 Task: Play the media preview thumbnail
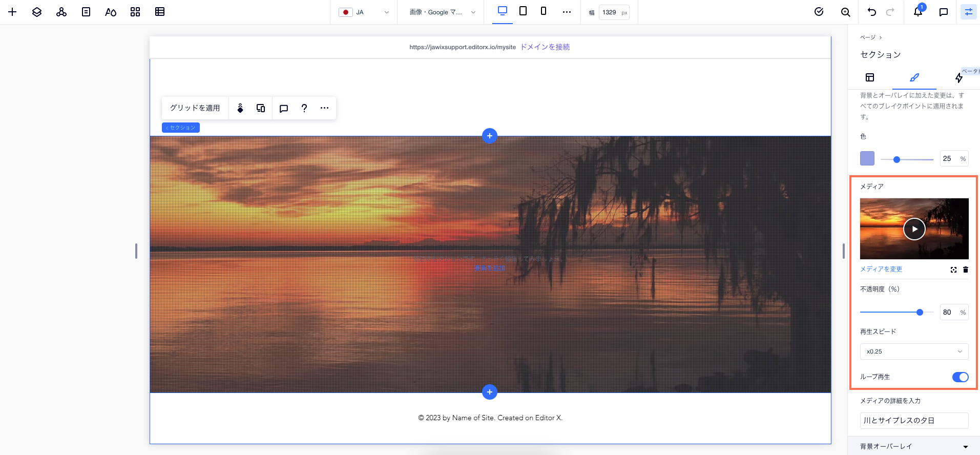coord(914,229)
